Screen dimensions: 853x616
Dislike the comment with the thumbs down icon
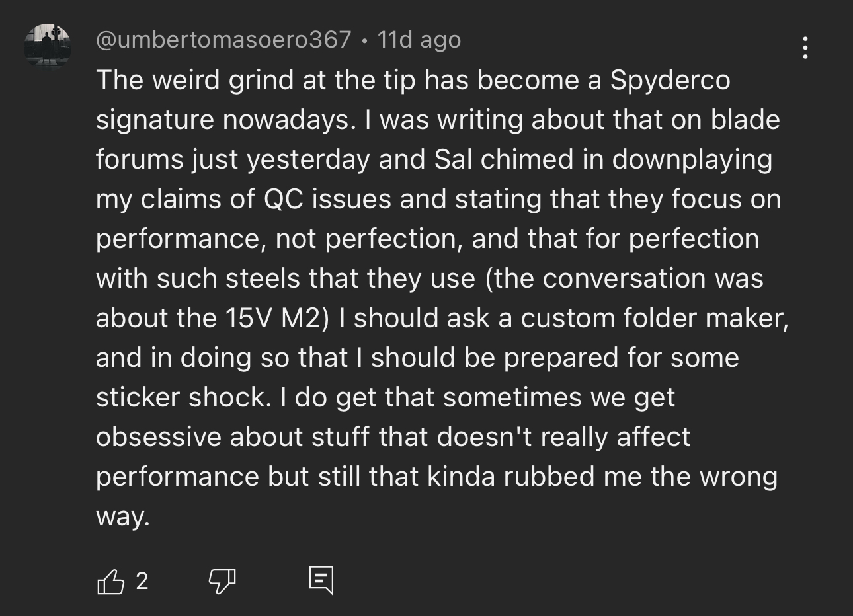click(222, 582)
